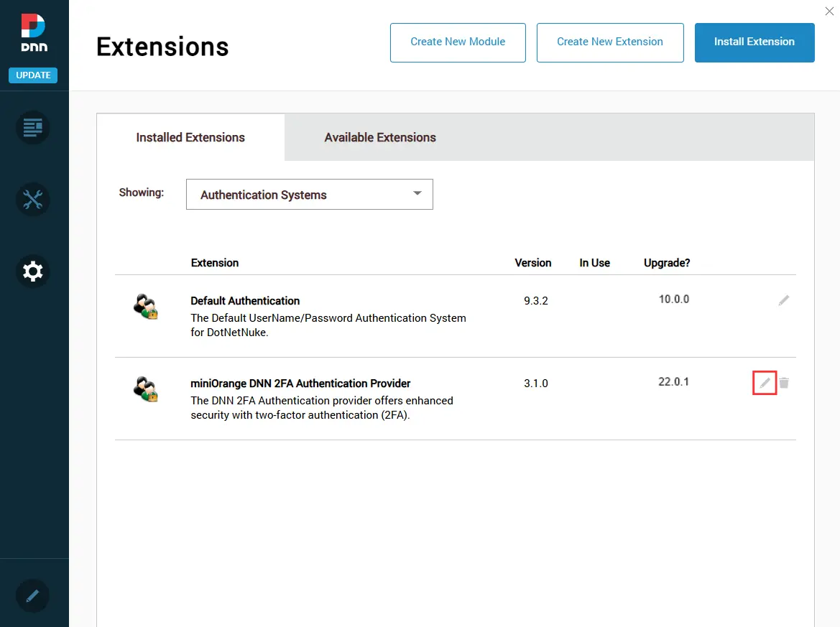
Task: Switch to the Installed Extensions tab
Action: pyautogui.click(x=190, y=137)
